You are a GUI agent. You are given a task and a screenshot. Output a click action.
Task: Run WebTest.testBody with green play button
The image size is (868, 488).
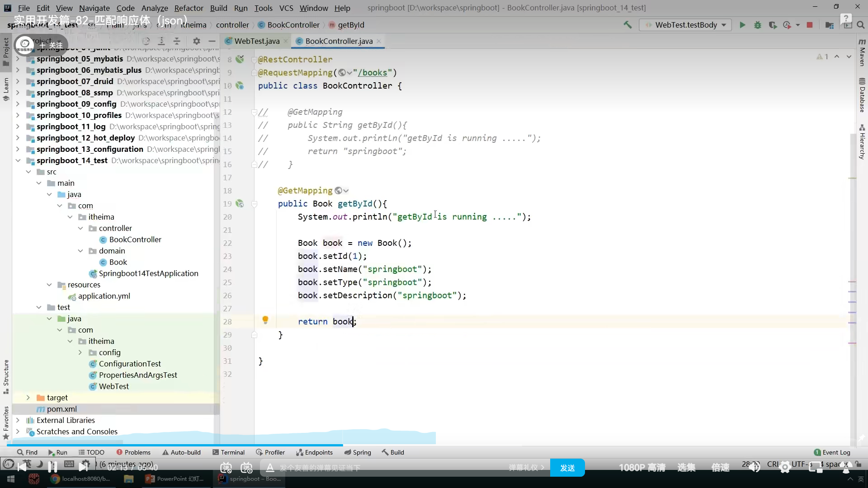[x=742, y=25]
